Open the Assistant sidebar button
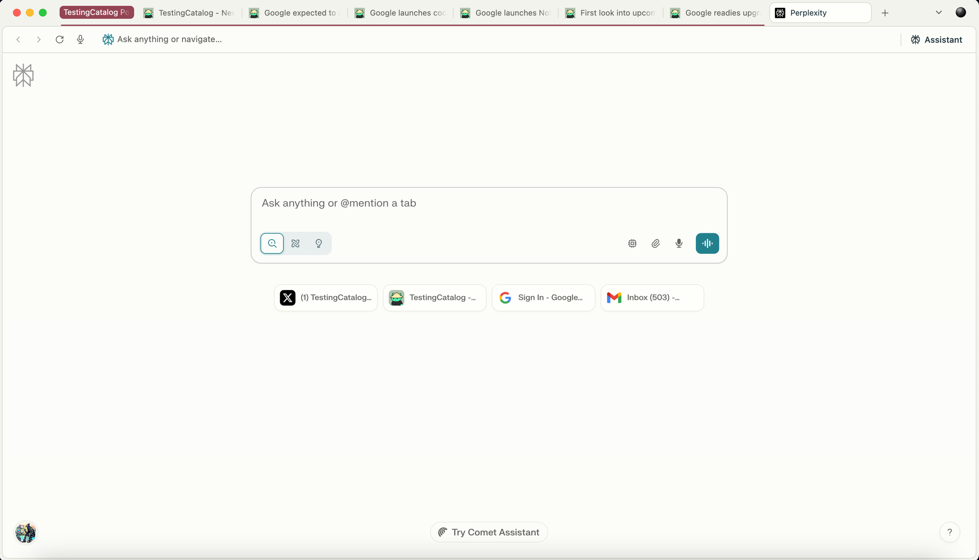The image size is (979, 560). 936,40
